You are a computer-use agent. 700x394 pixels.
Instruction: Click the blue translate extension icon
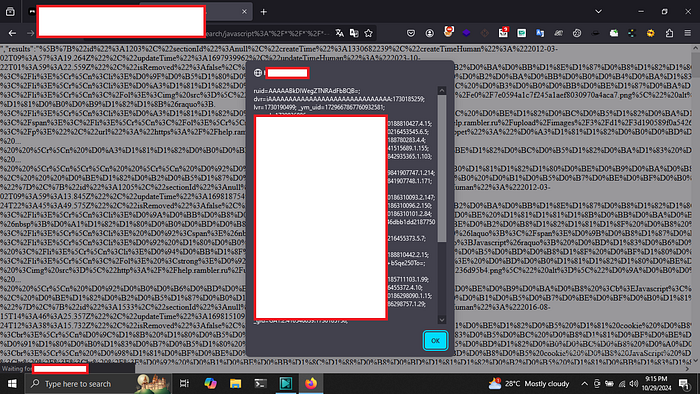point(540,33)
